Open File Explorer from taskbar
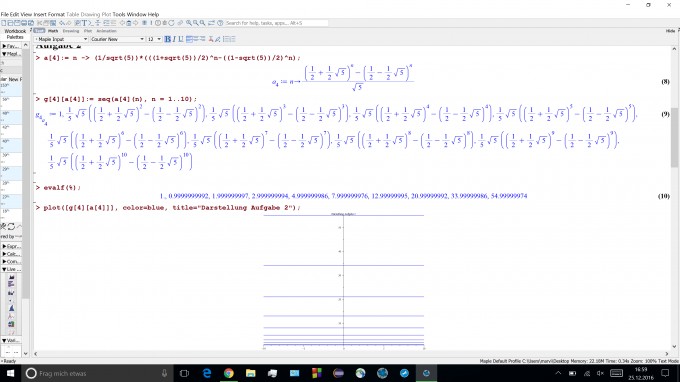Screen dimensions: 680x382 [251, 373]
